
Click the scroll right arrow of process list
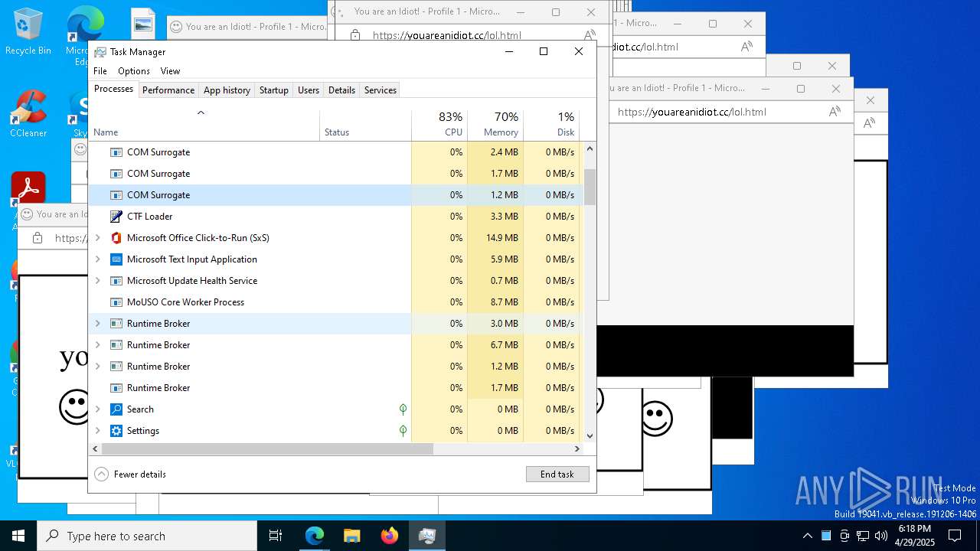pyautogui.click(x=578, y=449)
